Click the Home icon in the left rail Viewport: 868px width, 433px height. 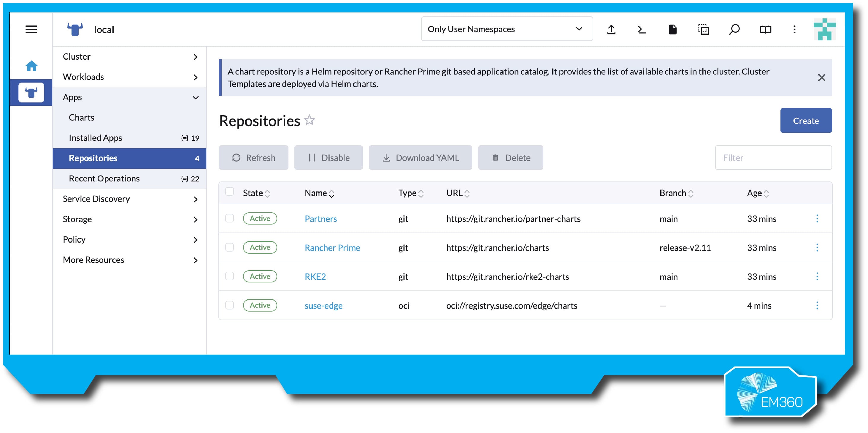coord(31,66)
